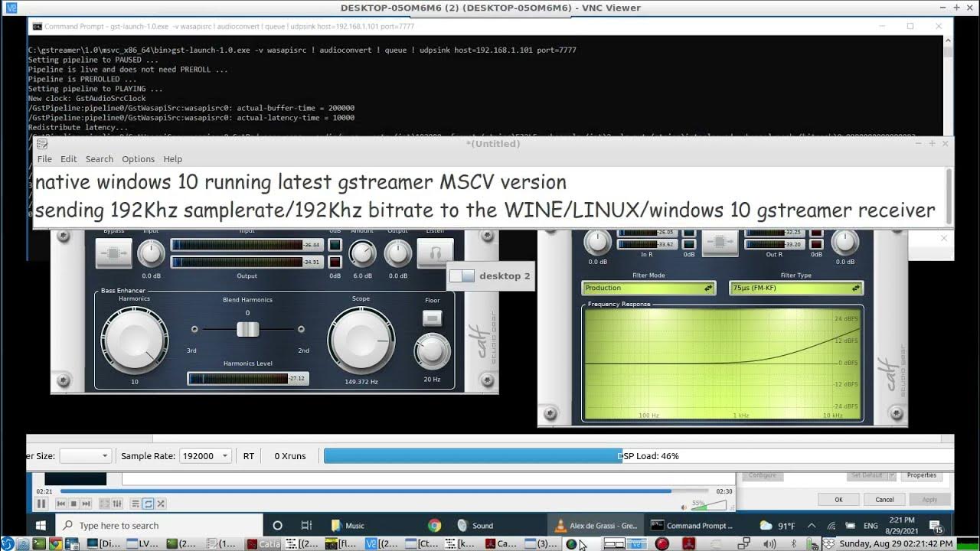Click the 0 Xruns counter

pyautogui.click(x=290, y=456)
